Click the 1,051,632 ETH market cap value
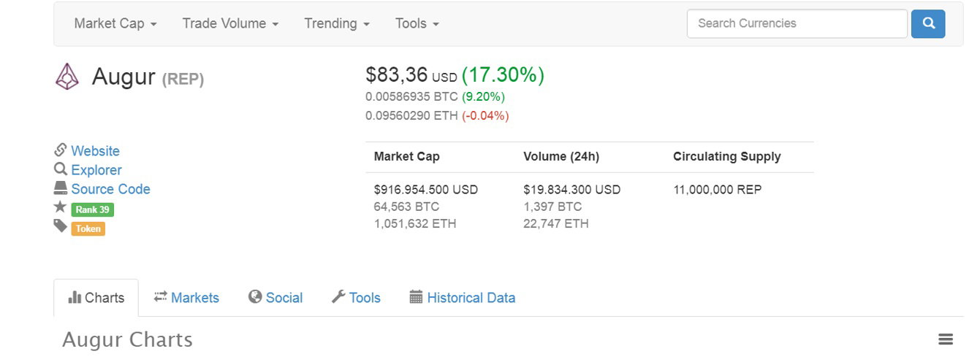Viewport: 980px width, 362px height. coord(415,224)
